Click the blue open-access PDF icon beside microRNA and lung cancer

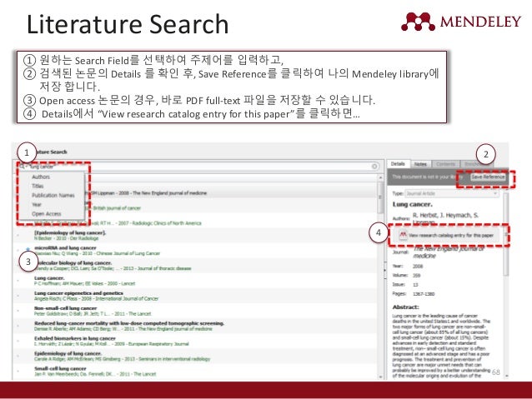point(28,250)
